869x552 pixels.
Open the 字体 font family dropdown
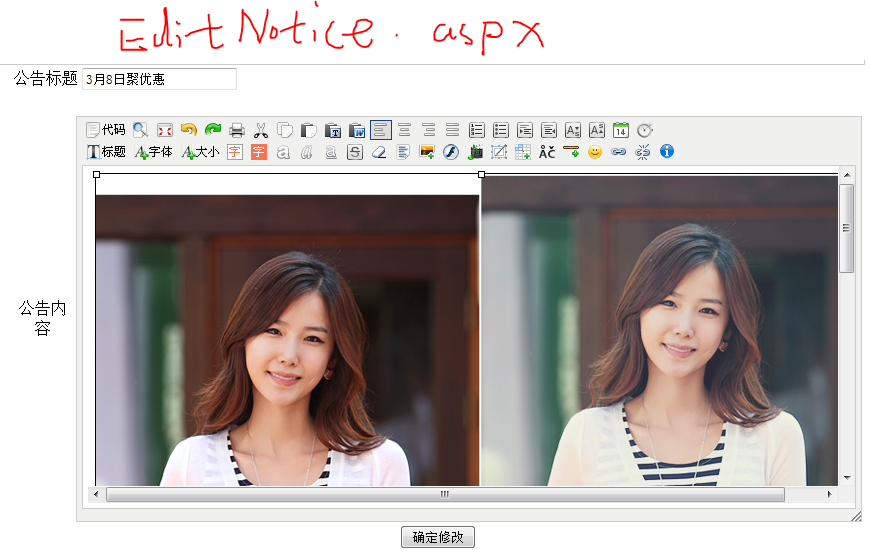coord(154,152)
